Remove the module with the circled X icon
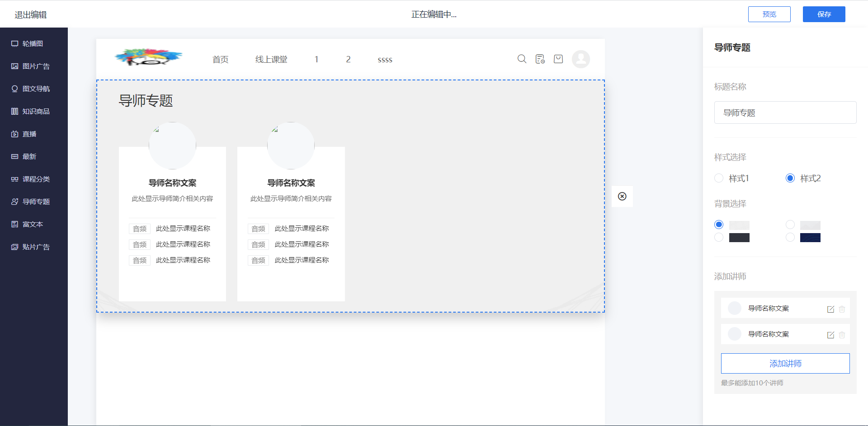The width and height of the screenshot is (868, 426). (622, 197)
